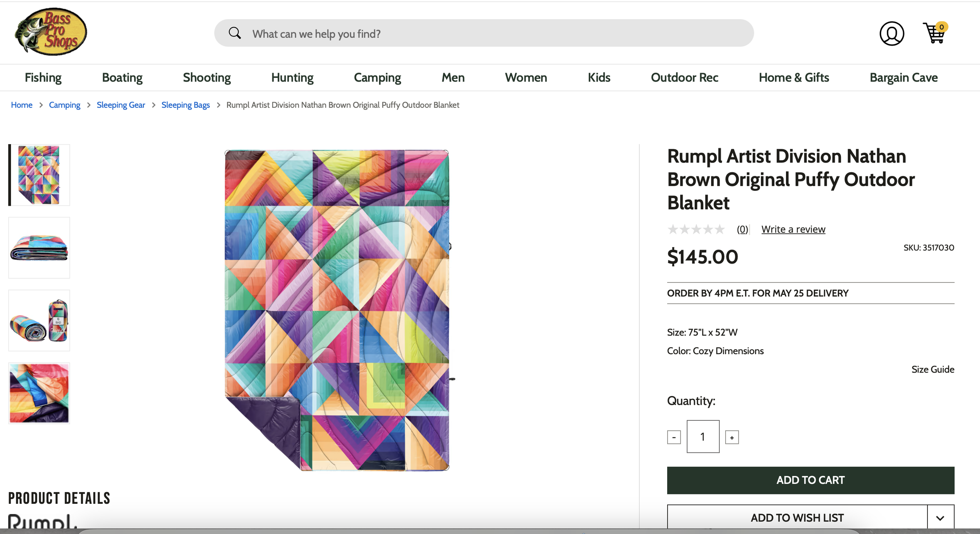Increase quantity with the plus button
980x534 pixels.
click(731, 437)
